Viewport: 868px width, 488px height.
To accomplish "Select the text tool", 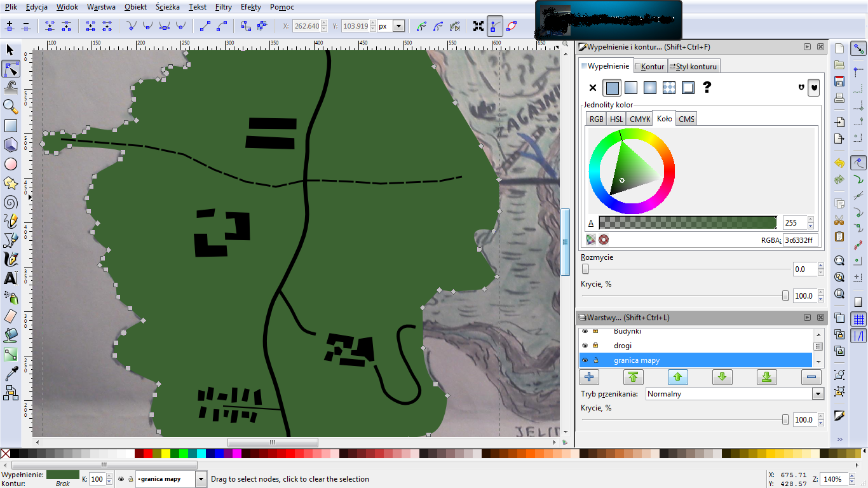I will click(10, 278).
